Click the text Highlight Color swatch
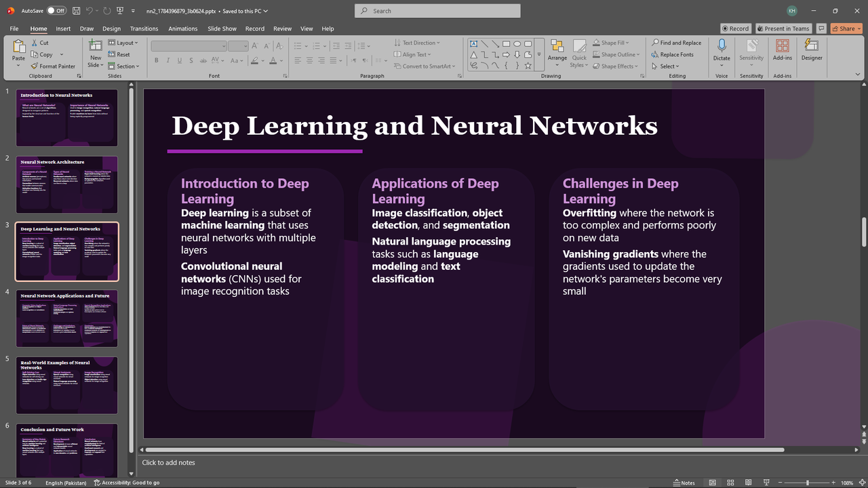This screenshot has height=488, width=868. (255, 60)
